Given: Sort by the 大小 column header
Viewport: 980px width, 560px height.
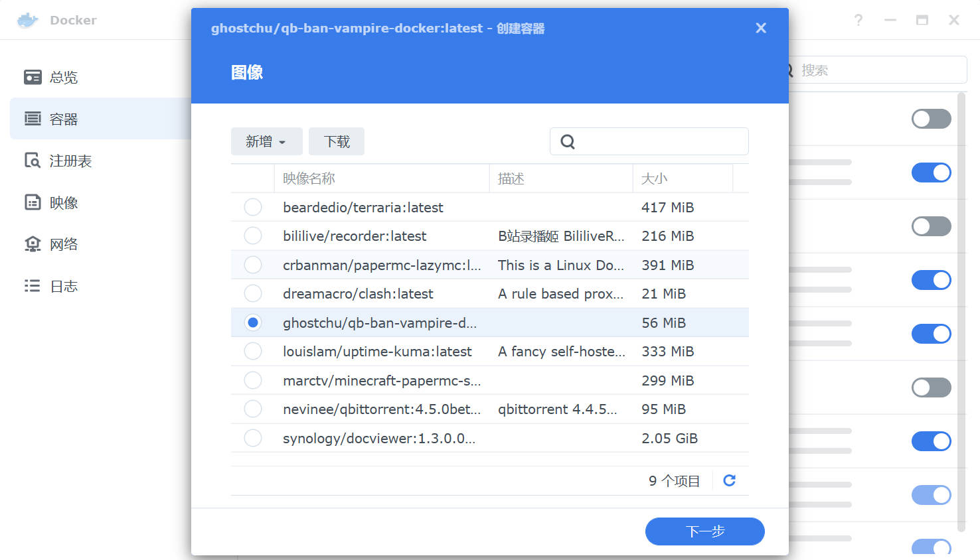Looking at the screenshot, I should (x=683, y=178).
